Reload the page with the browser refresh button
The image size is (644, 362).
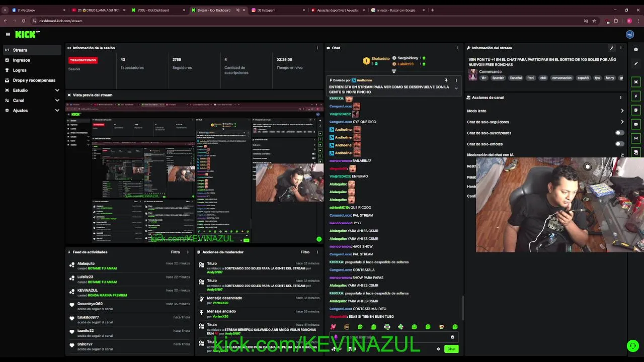(23, 21)
